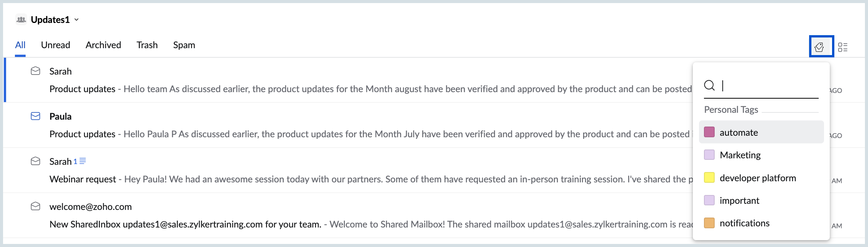868x247 pixels.
Task: Open the Trash tab
Action: tap(147, 45)
